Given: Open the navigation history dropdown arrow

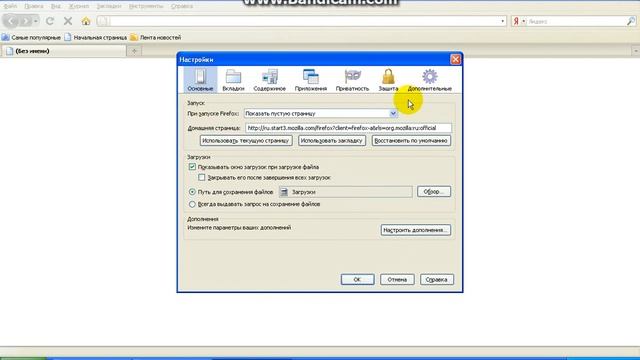Looking at the screenshot, I should tap(36, 21).
